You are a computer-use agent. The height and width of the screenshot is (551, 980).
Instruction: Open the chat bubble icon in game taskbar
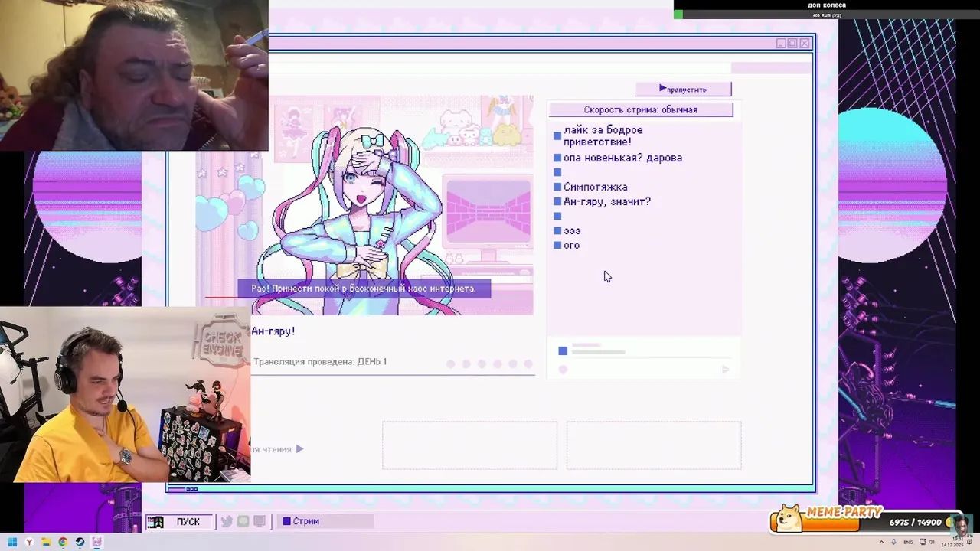[x=243, y=522]
